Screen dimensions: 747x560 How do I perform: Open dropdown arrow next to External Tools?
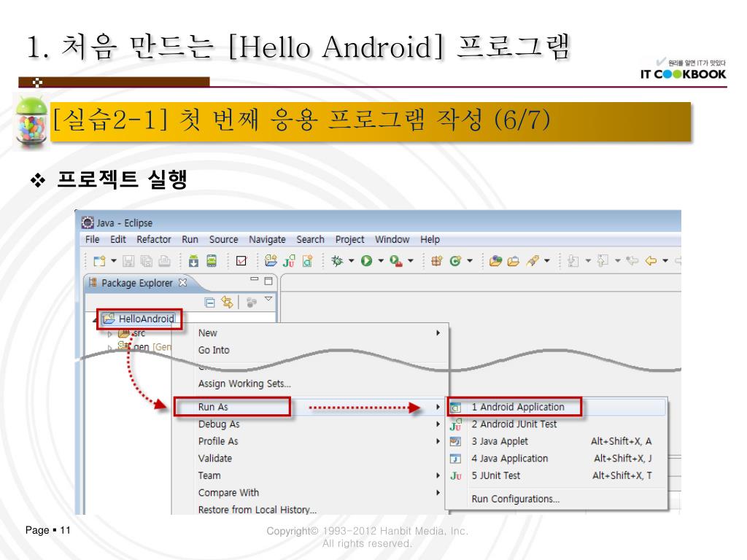(410, 261)
